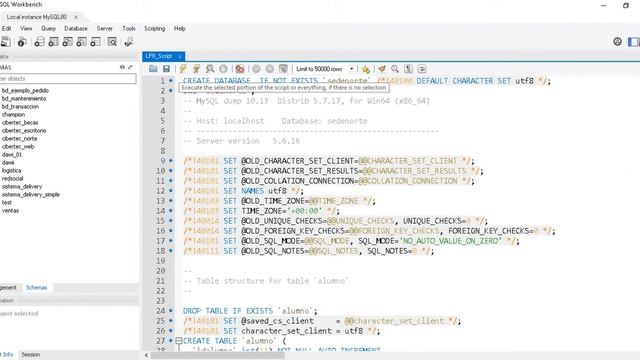Commit the current transaction
640x360 pixels.
[256, 69]
